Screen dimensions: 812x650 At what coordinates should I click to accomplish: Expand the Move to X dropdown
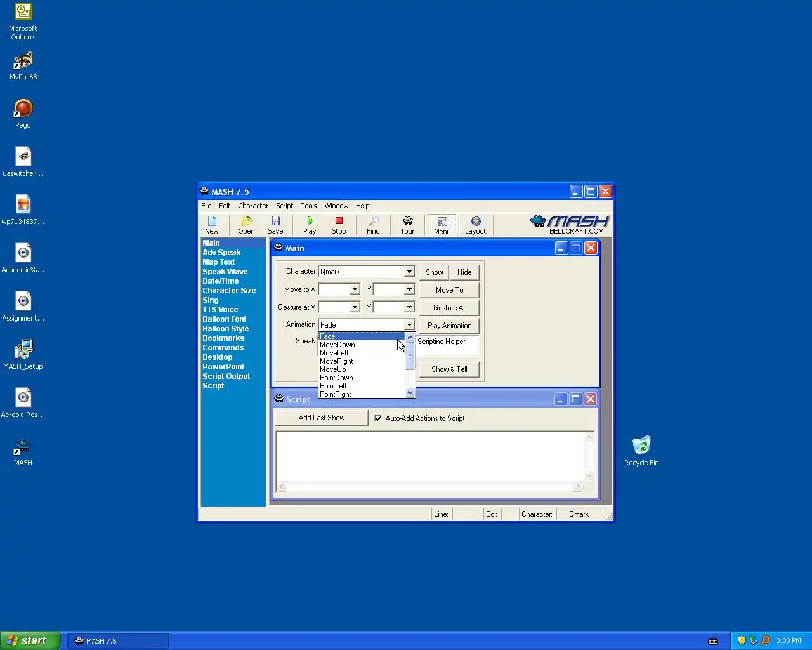[355, 289]
